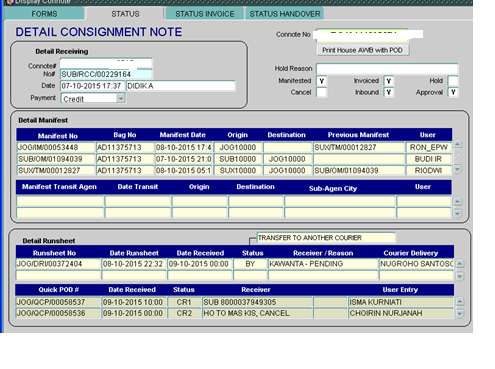Screen dimensions: 495x369
Task: Select manifest row JOG/IM/00053448
Action: pyautogui.click(x=56, y=147)
